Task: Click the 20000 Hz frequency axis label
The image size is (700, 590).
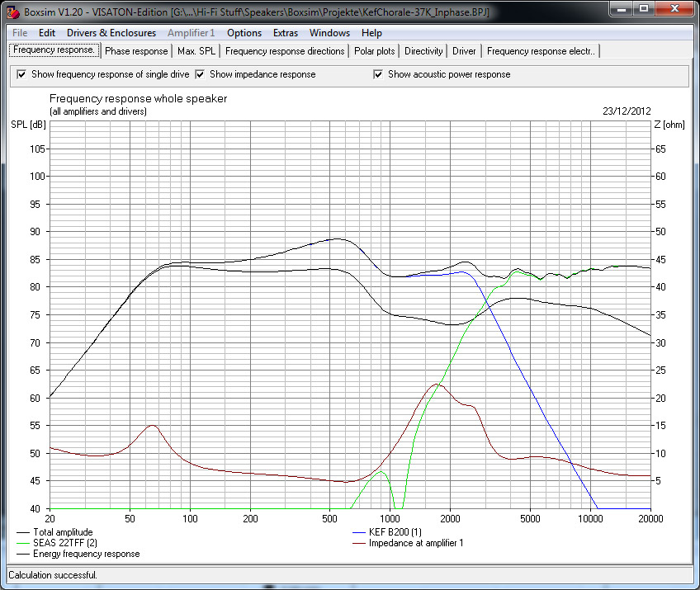Action: tap(650, 518)
